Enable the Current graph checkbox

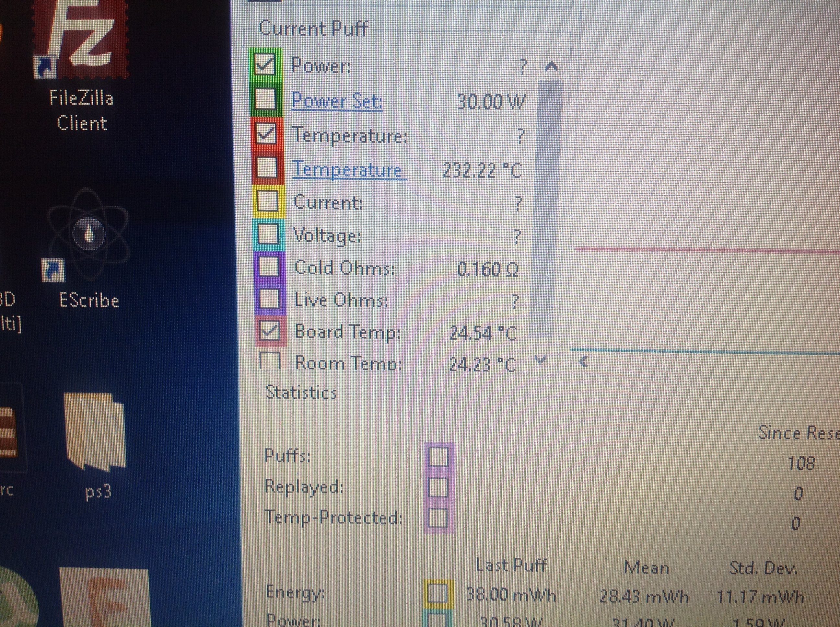pyautogui.click(x=267, y=201)
